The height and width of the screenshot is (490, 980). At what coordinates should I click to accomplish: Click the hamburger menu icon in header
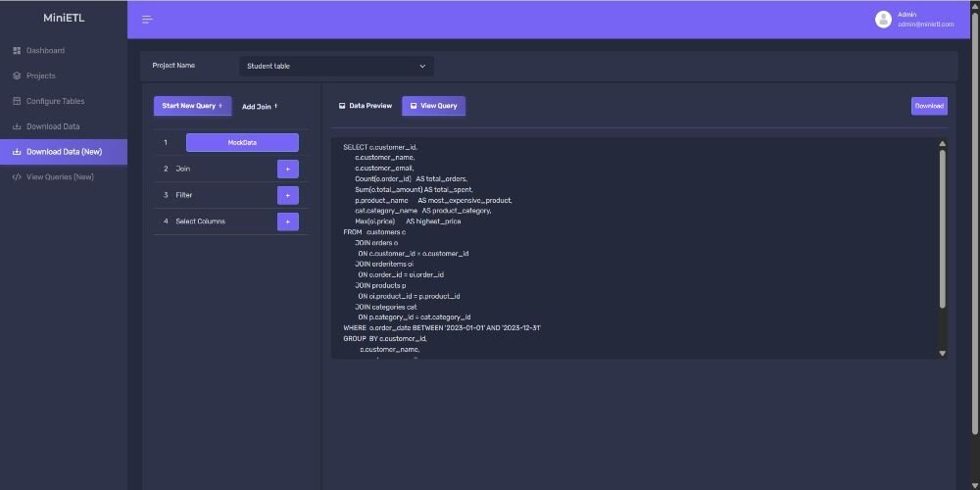(147, 20)
